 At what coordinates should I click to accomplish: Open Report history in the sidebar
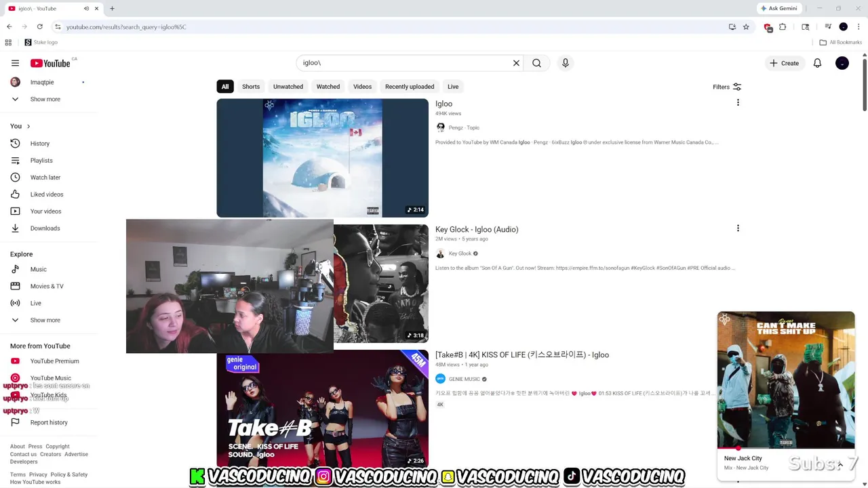click(49, 422)
